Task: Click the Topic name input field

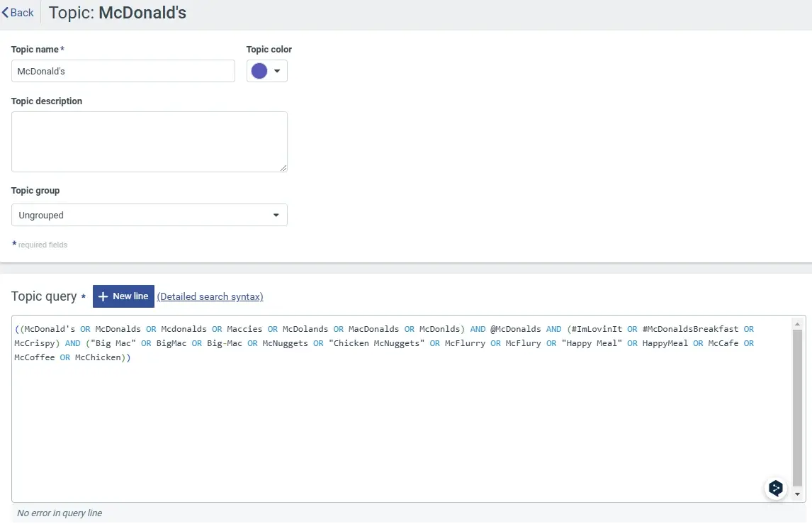Action: 122,71
